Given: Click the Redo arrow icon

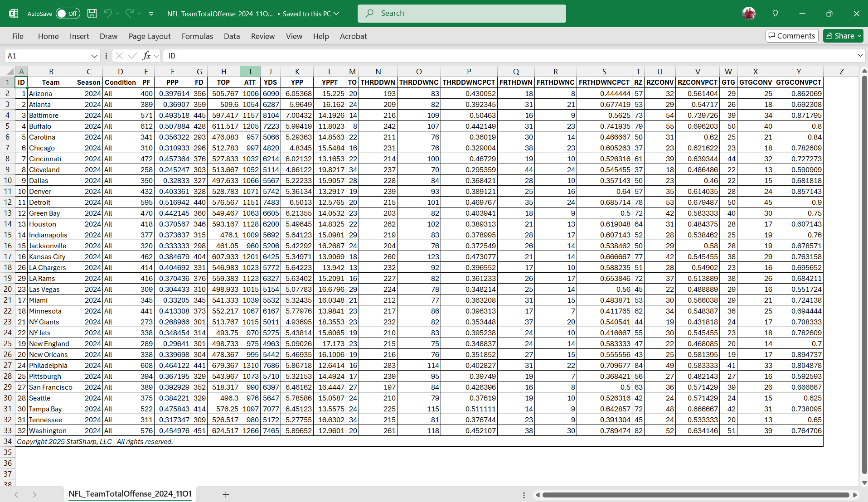Looking at the screenshot, I should [x=130, y=14].
